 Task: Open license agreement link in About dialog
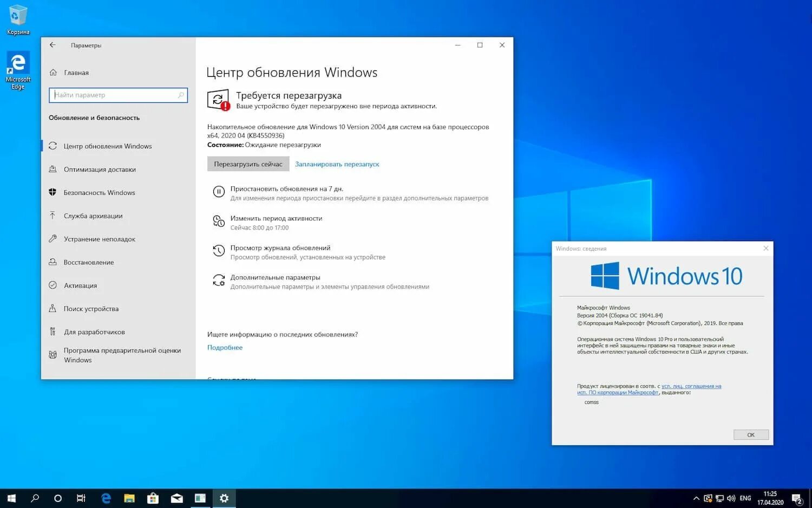tap(649, 389)
